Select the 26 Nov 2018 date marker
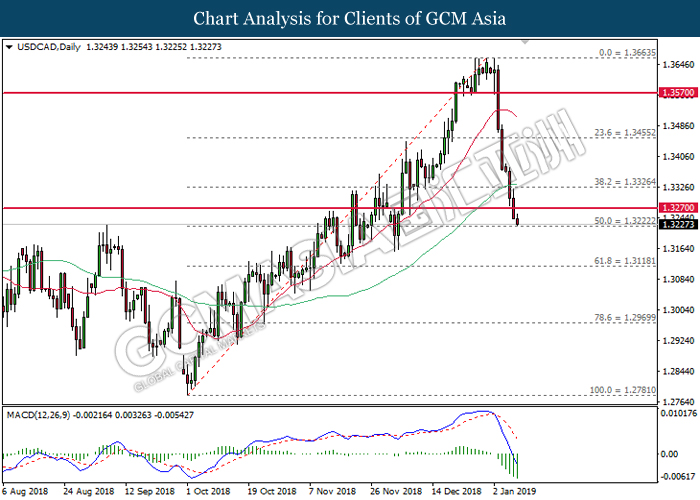Image resolution: width=700 pixels, height=500 pixels. point(389,492)
